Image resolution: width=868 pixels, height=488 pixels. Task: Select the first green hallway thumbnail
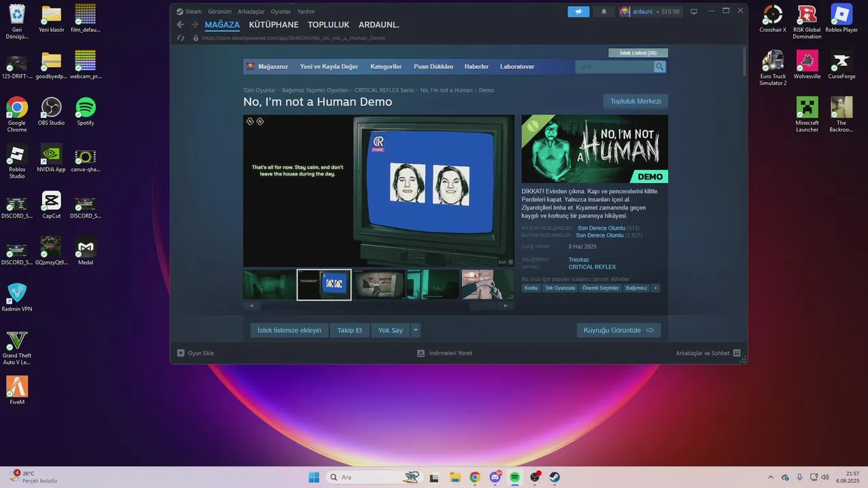tap(270, 285)
